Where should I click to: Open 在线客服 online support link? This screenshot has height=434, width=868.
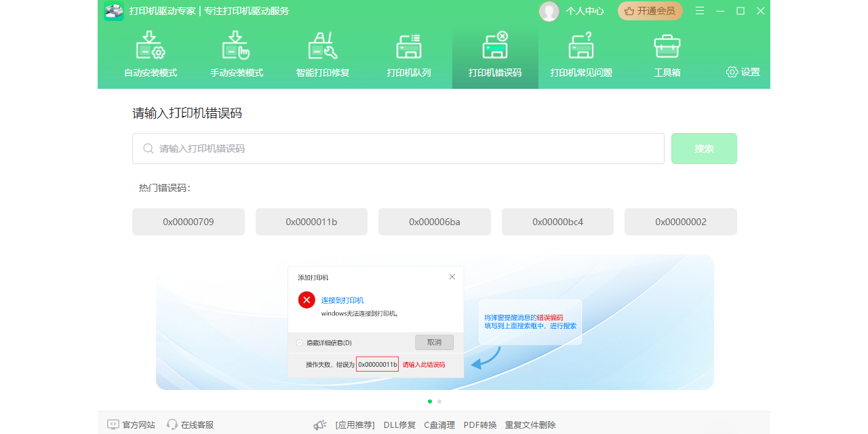191,425
